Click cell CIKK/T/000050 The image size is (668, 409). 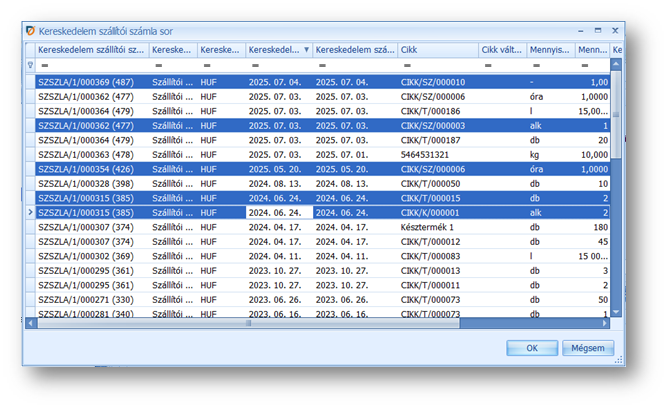[x=438, y=184]
